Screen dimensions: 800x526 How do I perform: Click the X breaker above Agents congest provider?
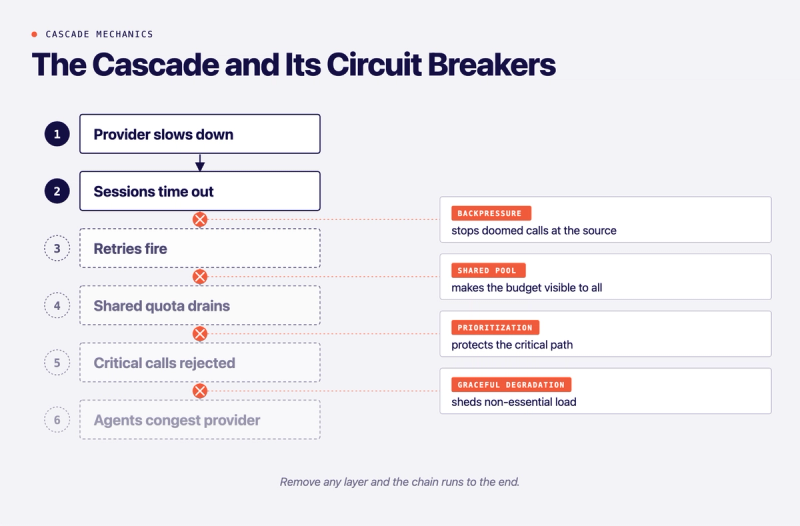(200, 391)
